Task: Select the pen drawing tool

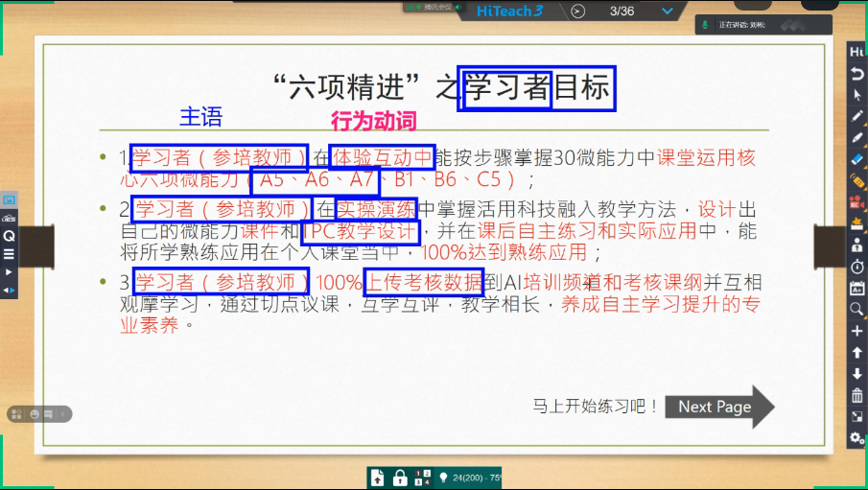Action: pyautogui.click(x=856, y=116)
